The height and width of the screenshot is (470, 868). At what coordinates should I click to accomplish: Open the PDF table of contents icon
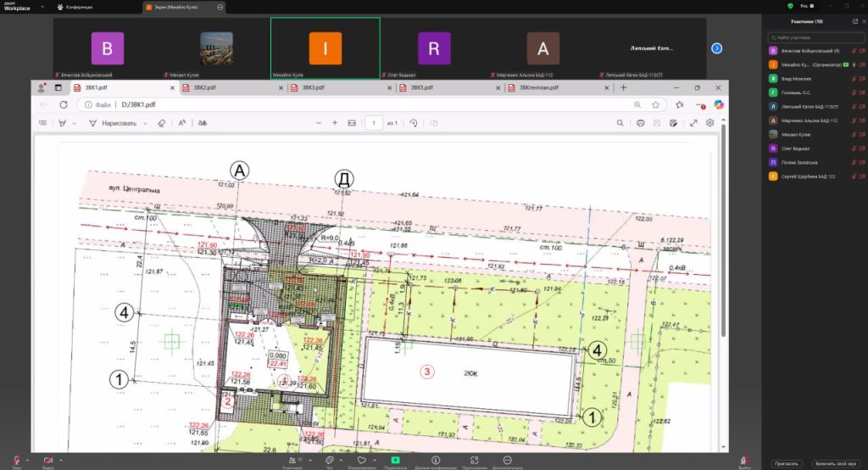[43, 123]
